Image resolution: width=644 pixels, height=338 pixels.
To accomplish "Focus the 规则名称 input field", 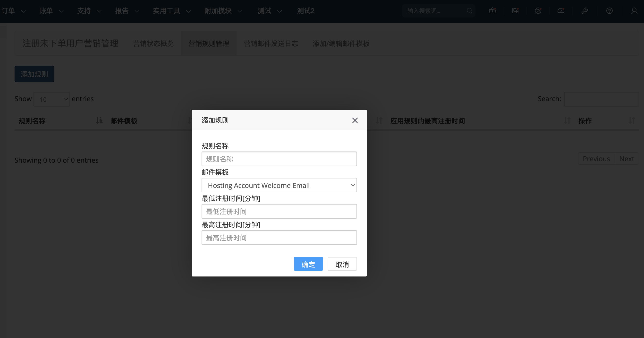I will (x=279, y=159).
